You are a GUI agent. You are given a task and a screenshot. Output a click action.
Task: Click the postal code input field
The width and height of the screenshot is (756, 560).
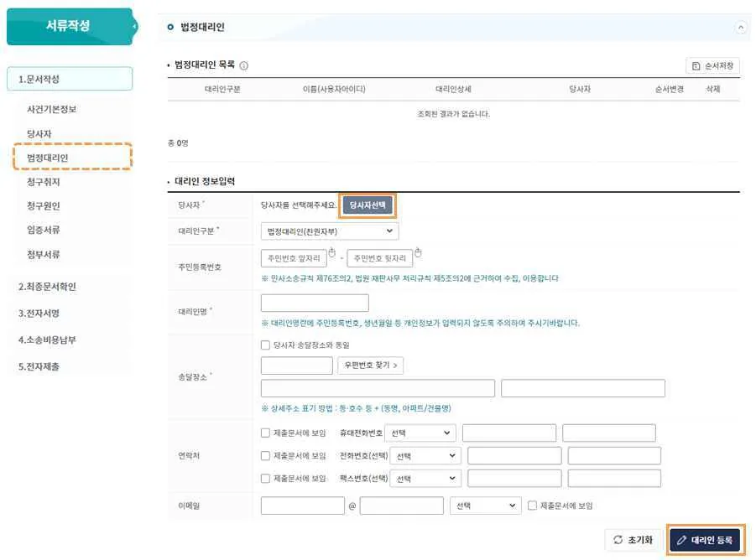[x=296, y=365]
